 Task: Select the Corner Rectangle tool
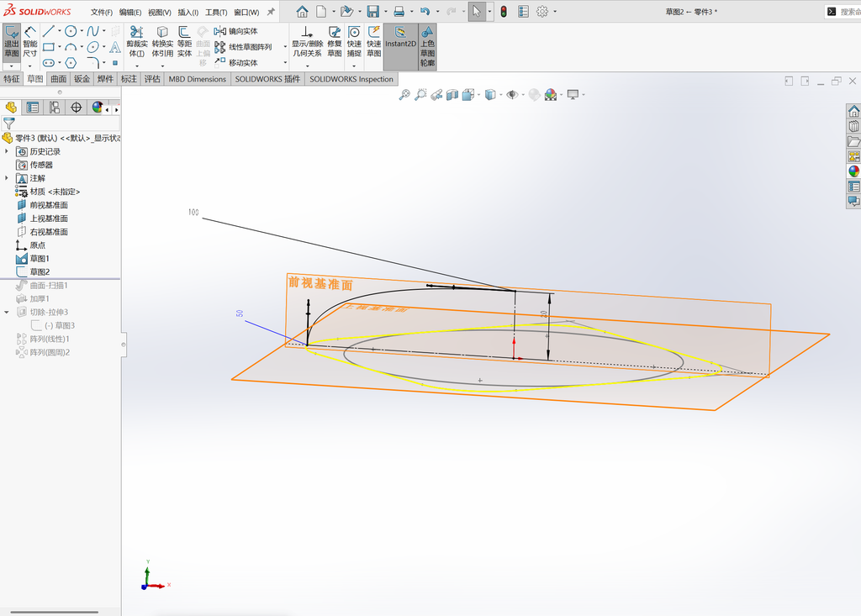click(x=48, y=47)
